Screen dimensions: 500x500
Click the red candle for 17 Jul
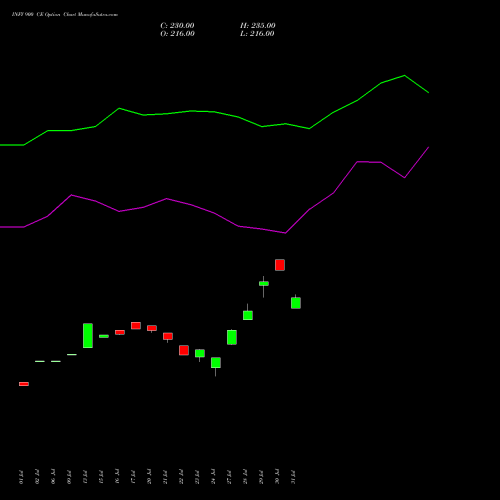136,326
